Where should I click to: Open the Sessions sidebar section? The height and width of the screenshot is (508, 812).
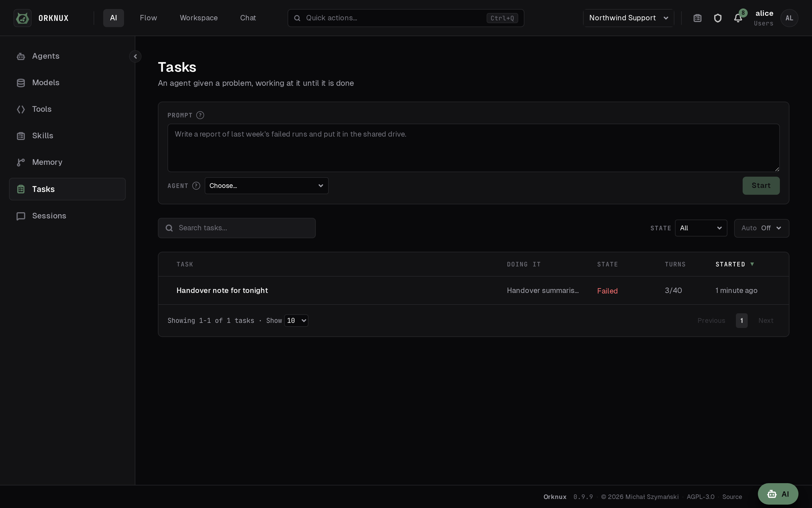click(67, 216)
